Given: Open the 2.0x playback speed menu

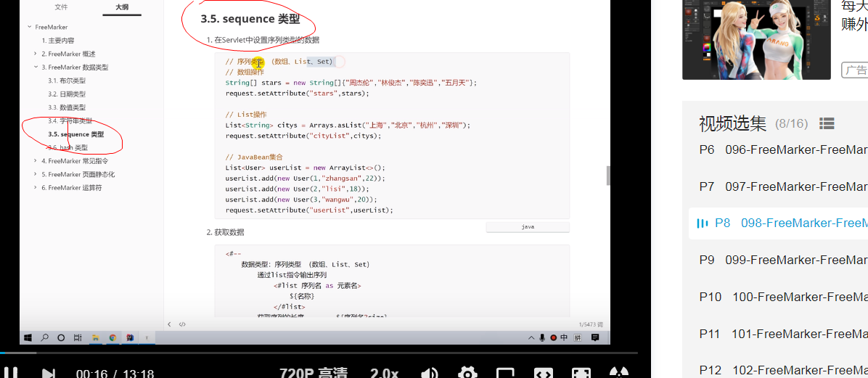Looking at the screenshot, I should tap(384, 374).
